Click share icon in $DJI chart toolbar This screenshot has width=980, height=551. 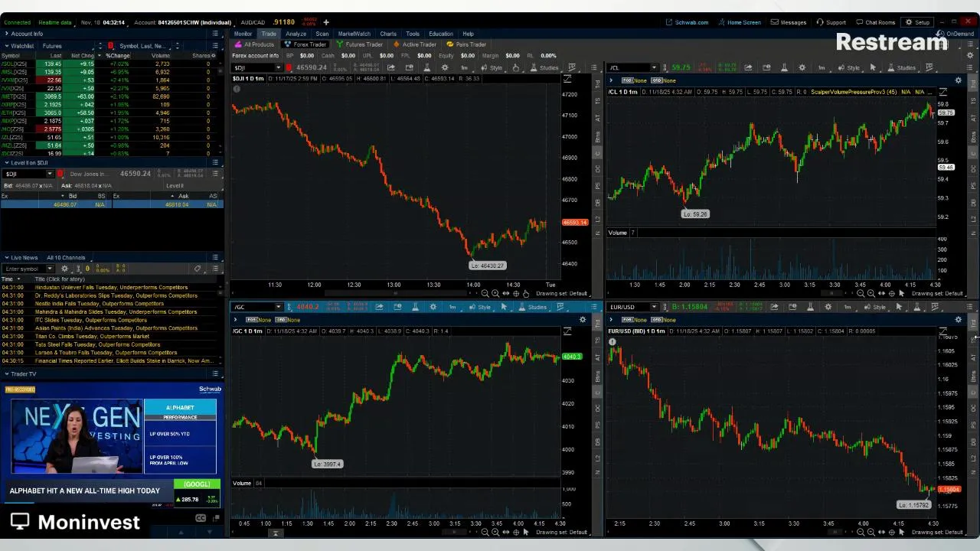(390, 67)
